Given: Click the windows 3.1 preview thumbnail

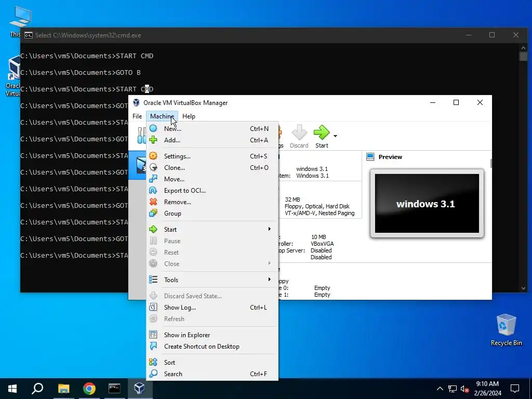Looking at the screenshot, I should coord(427,204).
